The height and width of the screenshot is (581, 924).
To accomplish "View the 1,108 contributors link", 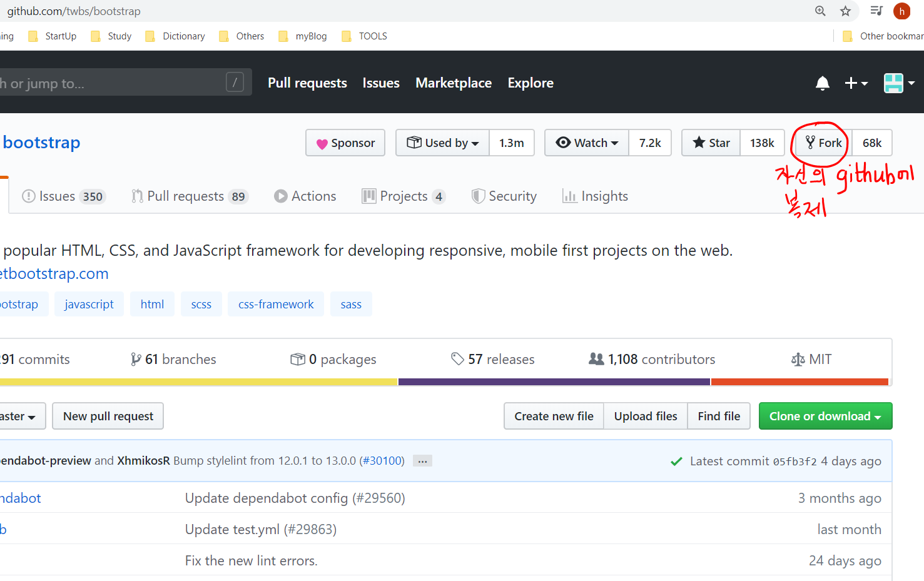I will coord(652,360).
